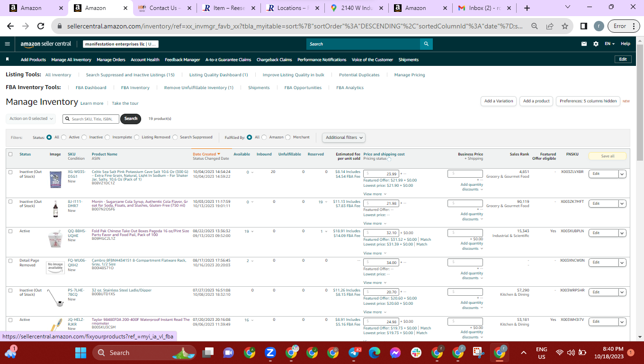Click the Save all button

608,156
